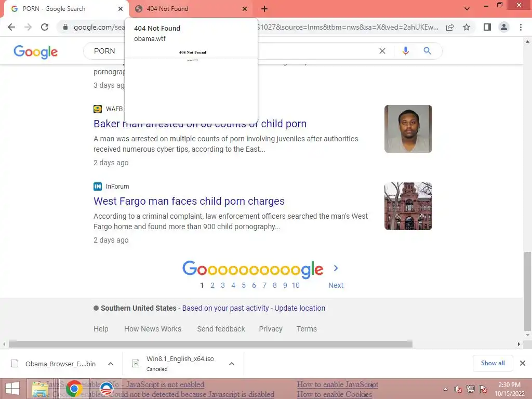Open the InForum courthouse thumbnail
Viewport: 532px width, 399px height.
coord(408,206)
